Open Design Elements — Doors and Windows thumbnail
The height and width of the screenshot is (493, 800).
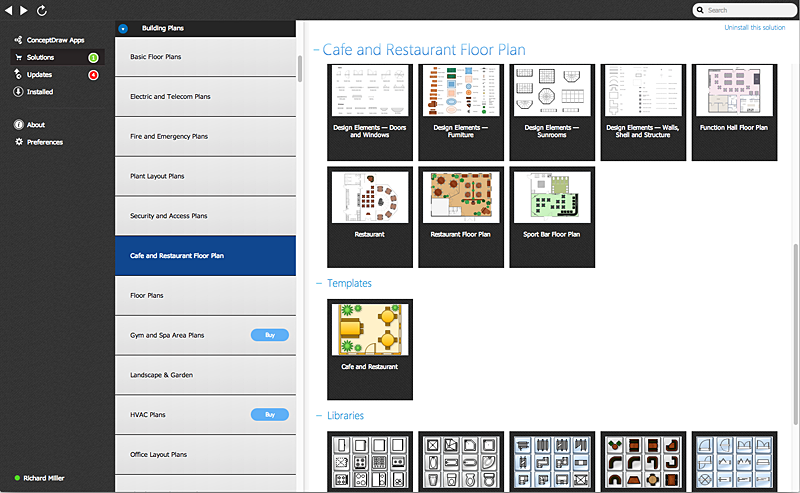click(x=370, y=112)
